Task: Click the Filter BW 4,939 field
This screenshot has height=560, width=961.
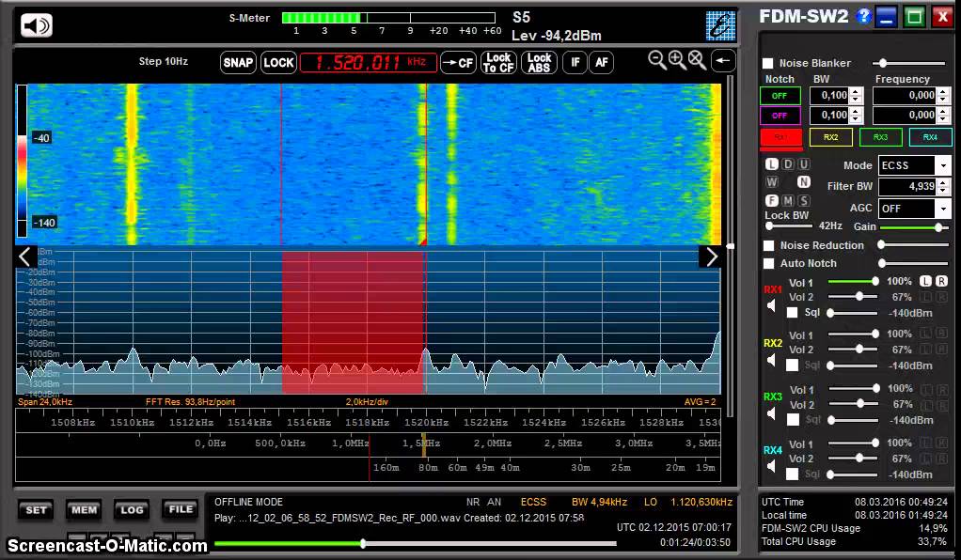Action: tap(907, 186)
